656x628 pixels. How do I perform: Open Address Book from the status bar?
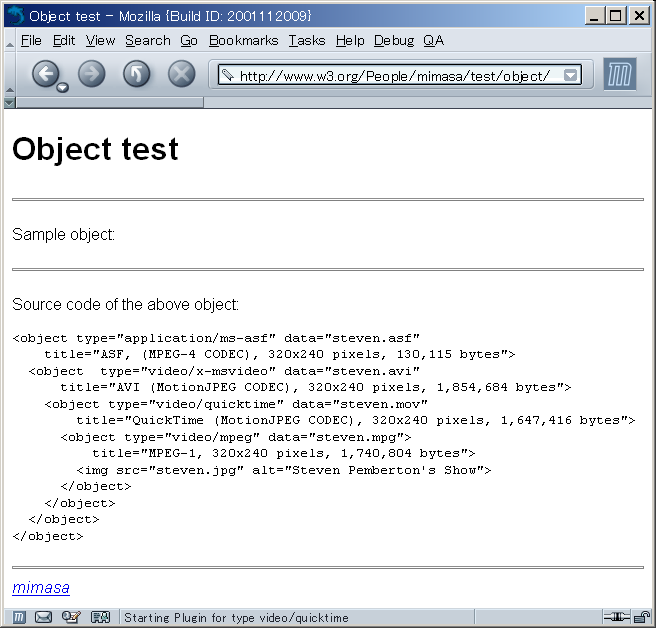pyautogui.click(x=100, y=617)
